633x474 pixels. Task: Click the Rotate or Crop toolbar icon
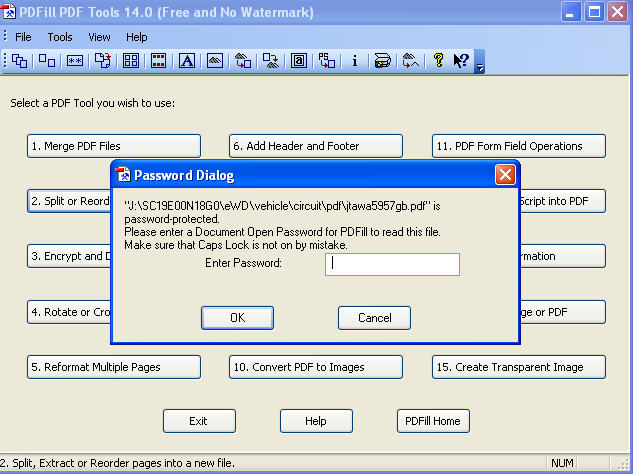103,61
